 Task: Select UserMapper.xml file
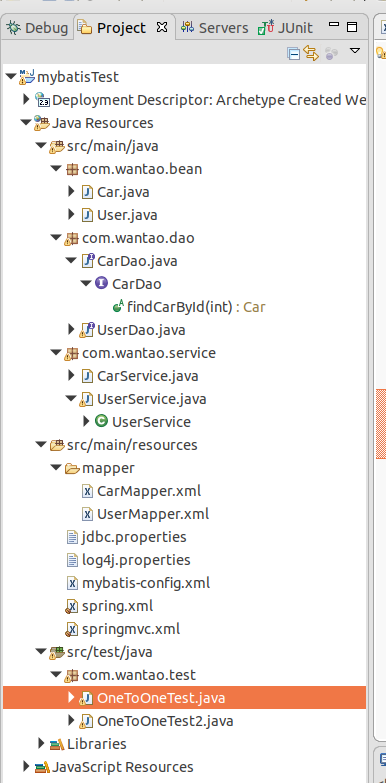(x=153, y=513)
